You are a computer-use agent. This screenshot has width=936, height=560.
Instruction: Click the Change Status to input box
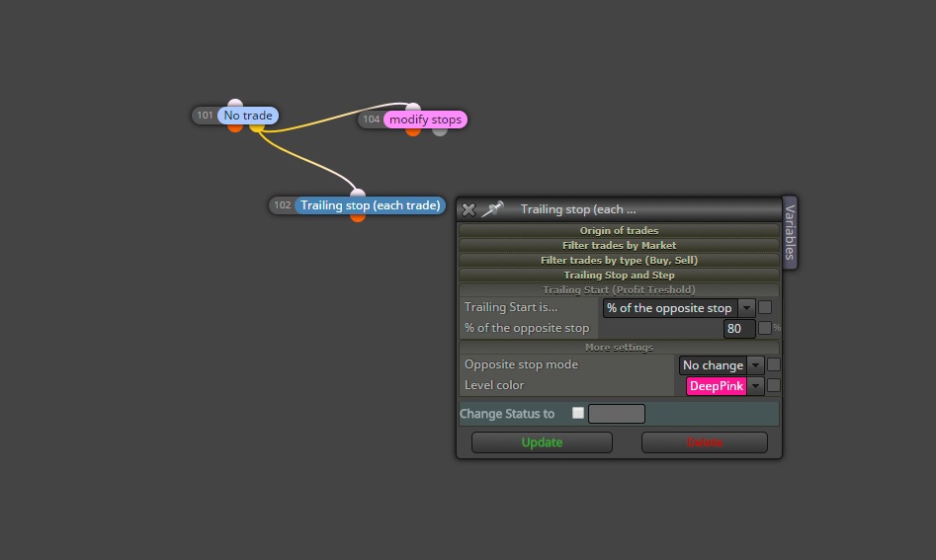tap(617, 414)
